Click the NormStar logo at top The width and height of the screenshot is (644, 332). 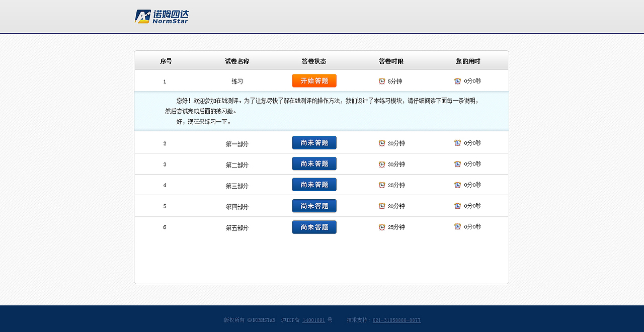click(x=161, y=16)
